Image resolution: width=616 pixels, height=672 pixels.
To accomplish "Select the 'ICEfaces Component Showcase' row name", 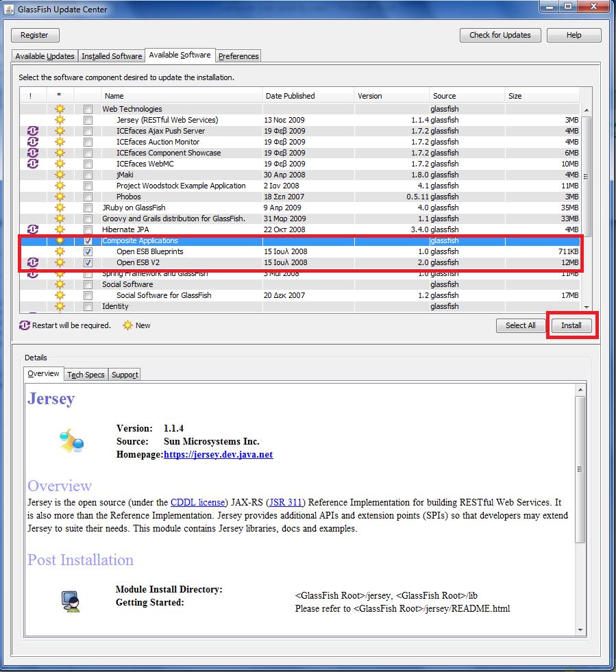I will (x=169, y=153).
